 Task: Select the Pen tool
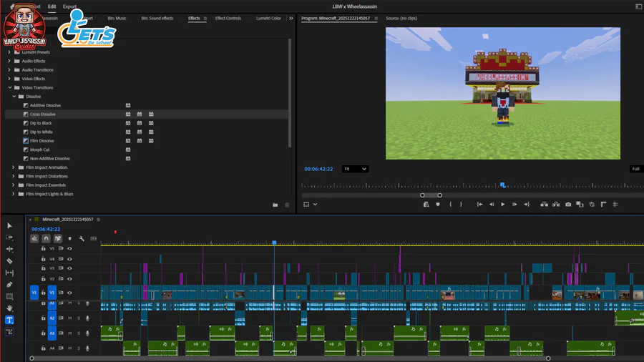click(9, 285)
